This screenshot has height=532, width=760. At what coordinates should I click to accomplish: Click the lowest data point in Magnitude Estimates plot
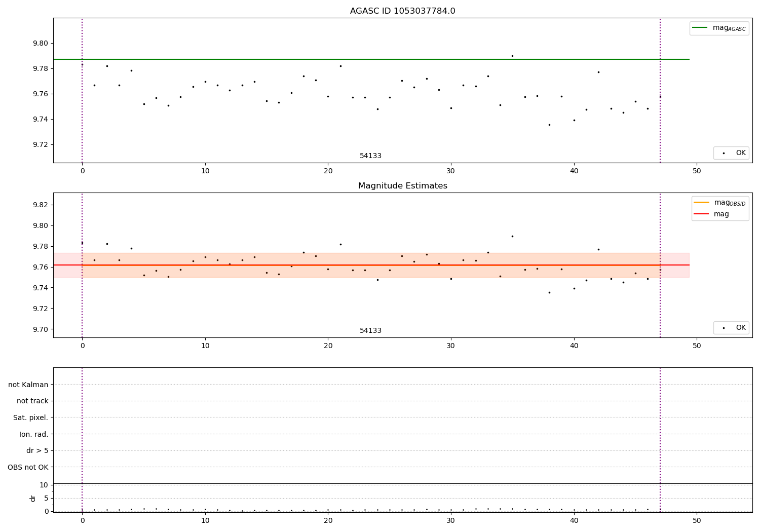pos(549,292)
